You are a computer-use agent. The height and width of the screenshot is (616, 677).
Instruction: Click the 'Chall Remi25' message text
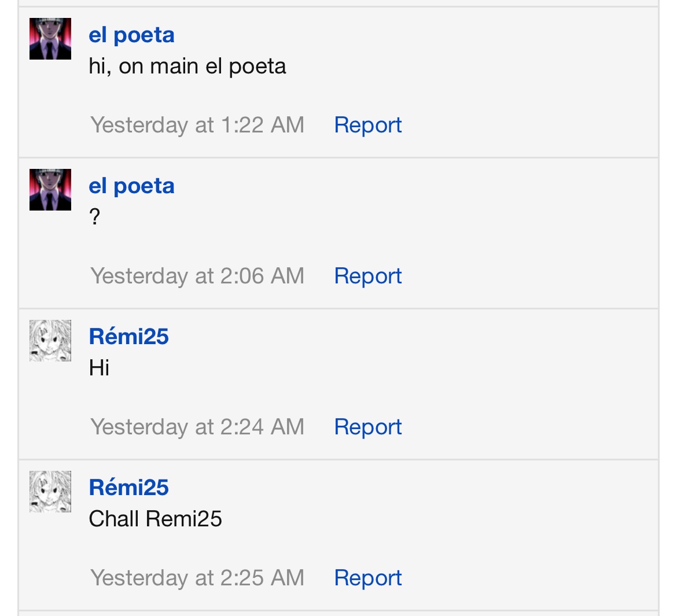pos(155,519)
